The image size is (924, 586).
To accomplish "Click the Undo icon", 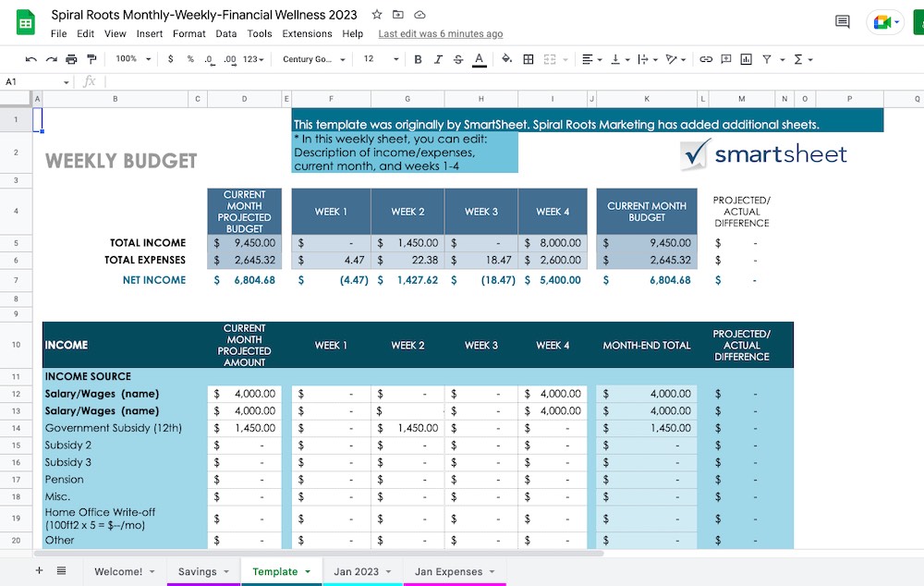I will [x=30, y=59].
